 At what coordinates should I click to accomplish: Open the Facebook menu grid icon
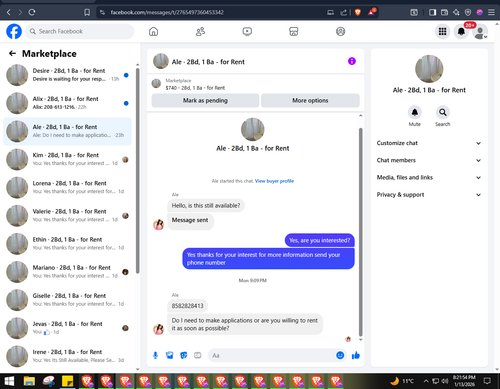point(442,31)
